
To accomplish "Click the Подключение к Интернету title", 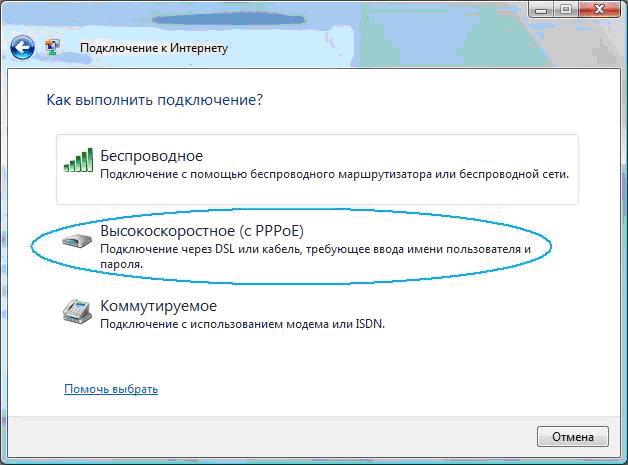I will pyautogui.click(x=154, y=48).
